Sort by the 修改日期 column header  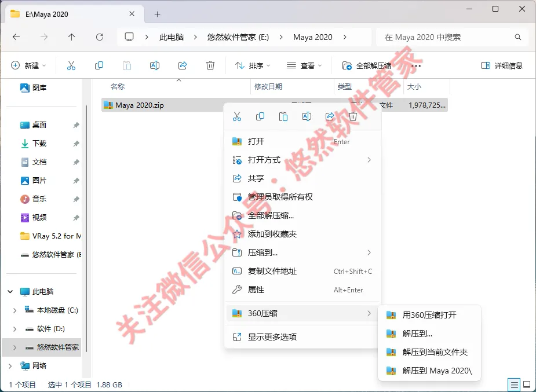point(268,87)
